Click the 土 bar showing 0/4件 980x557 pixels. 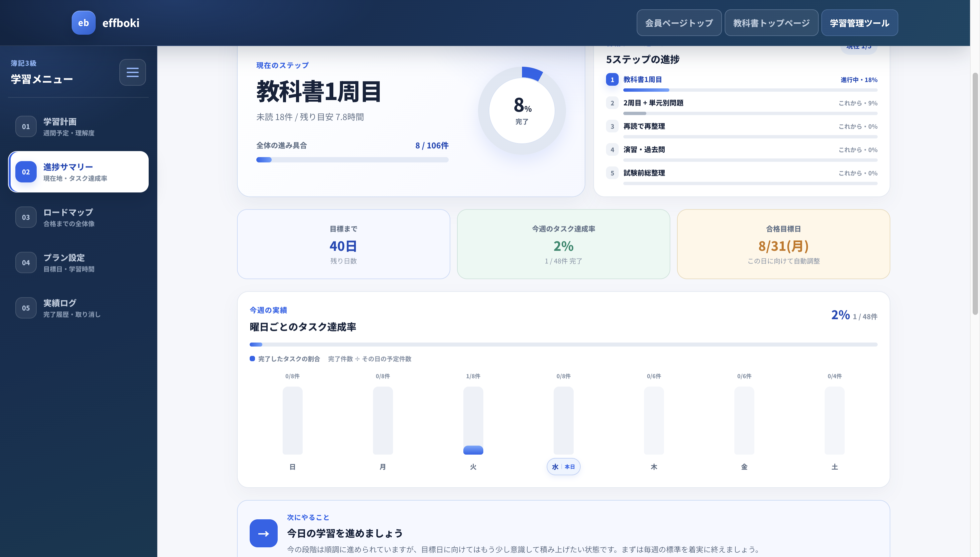tap(834, 421)
